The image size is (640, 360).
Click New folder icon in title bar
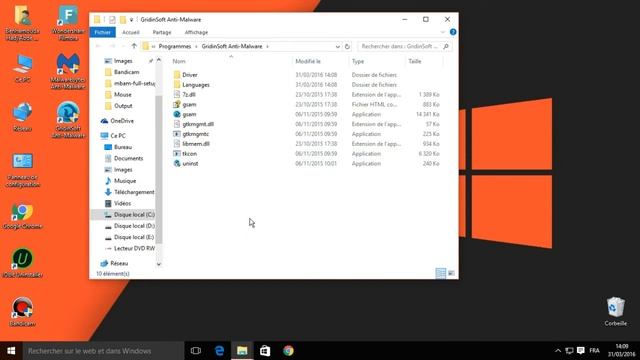coord(123,20)
